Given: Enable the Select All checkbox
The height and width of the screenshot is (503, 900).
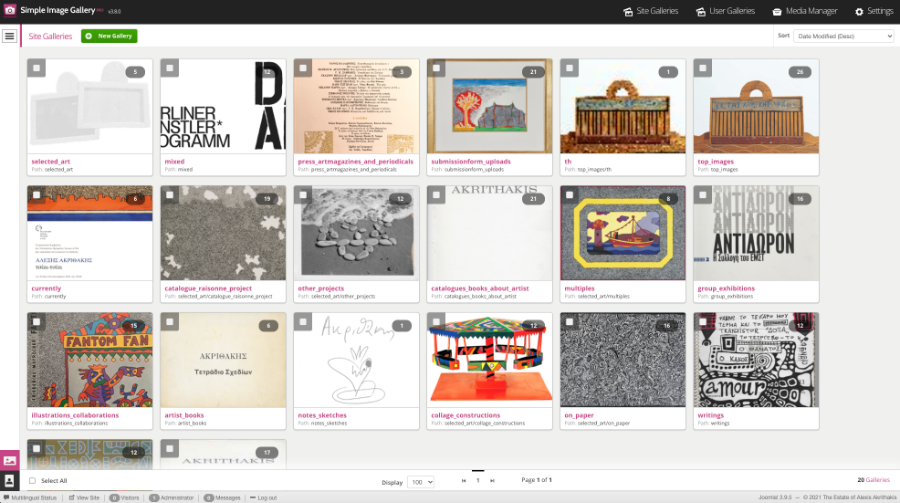Looking at the screenshot, I should click(32, 481).
